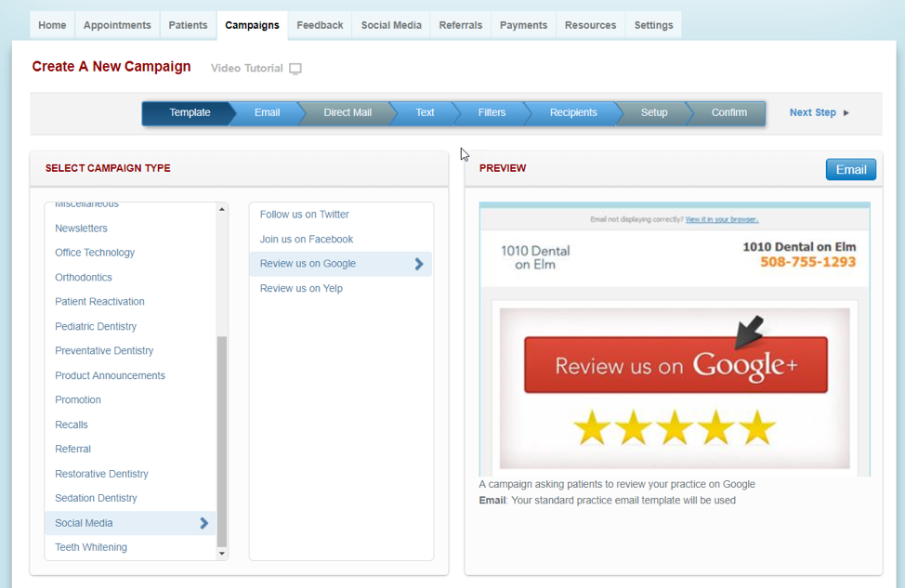
Task: Jump to the Email wizard step
Action: pos(268,113)
